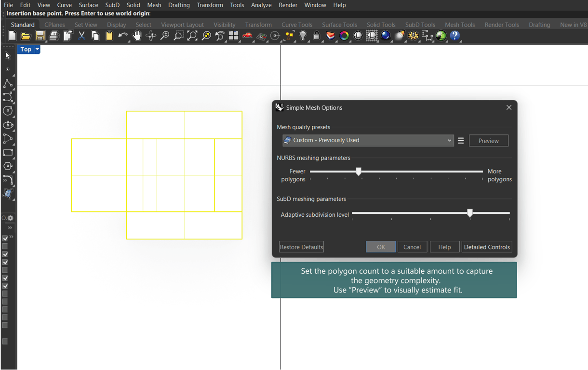The image size is (588, 370).
Task: Click the NURBS polygon density slider handle
Action: coord(359,172)
